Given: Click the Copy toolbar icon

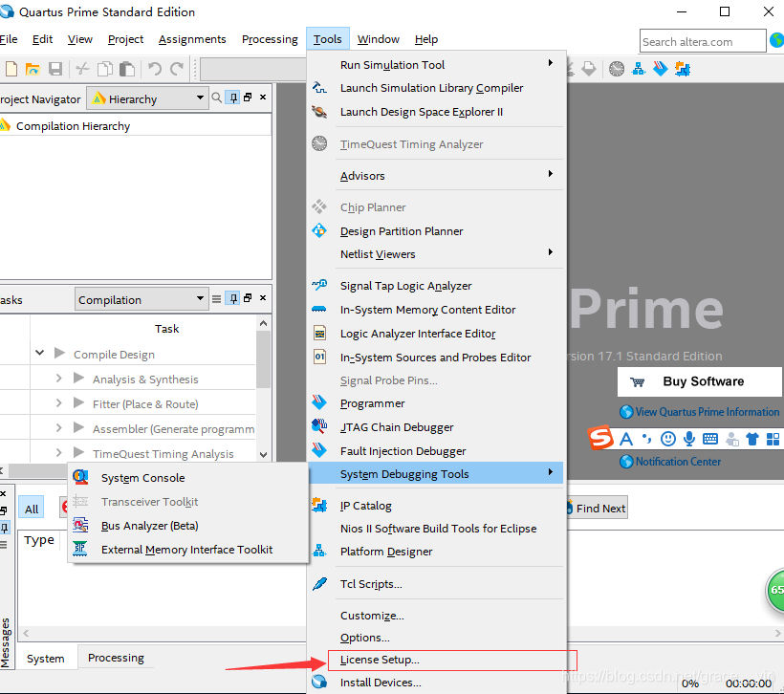Looking at the screenshot, I should 104,69.
